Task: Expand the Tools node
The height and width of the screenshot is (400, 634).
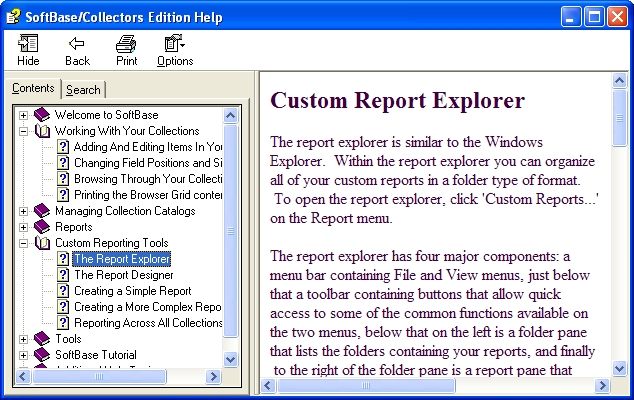Action: [x=23, y=339]
